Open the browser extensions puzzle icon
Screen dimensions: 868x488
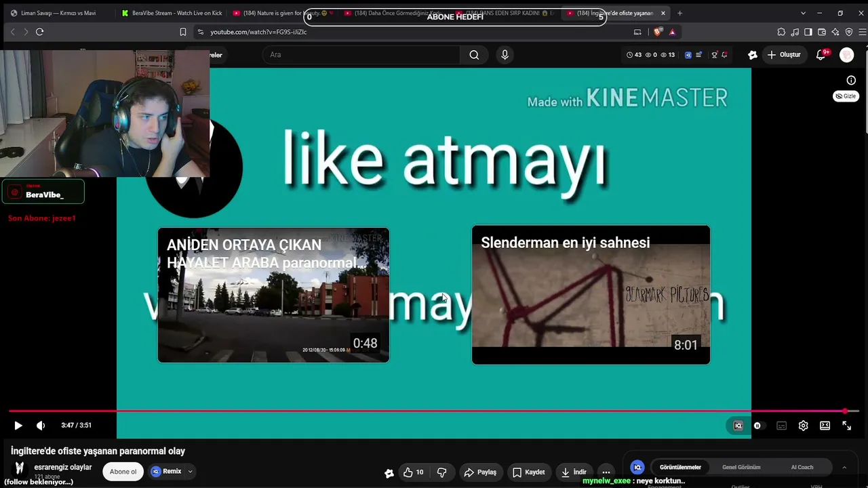point(781,32)
